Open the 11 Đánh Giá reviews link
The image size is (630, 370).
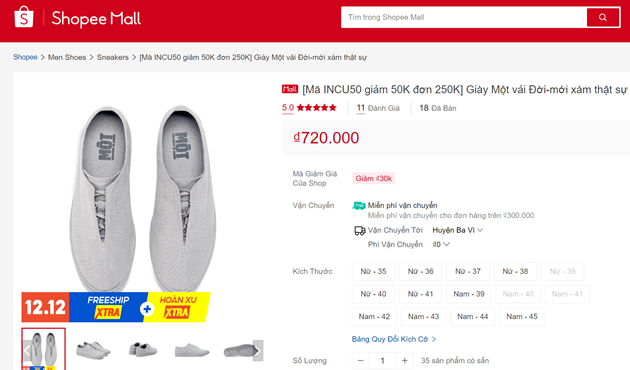coord(378,108)
